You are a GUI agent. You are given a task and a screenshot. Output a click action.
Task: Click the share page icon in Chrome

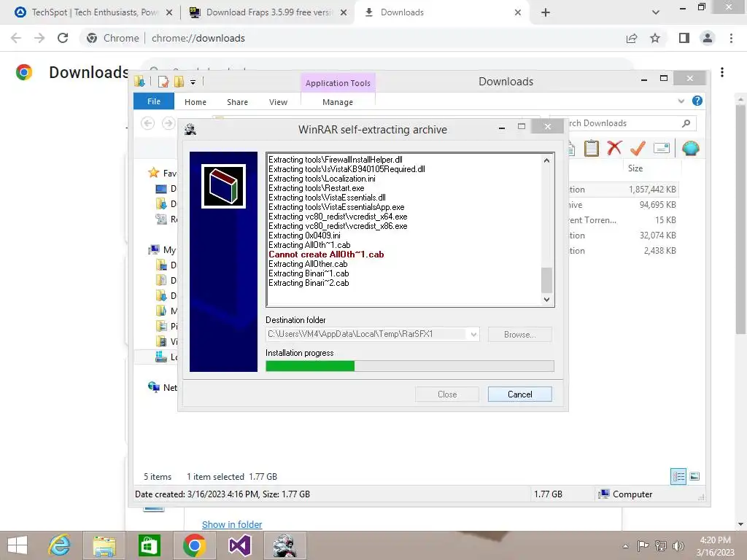632,38
